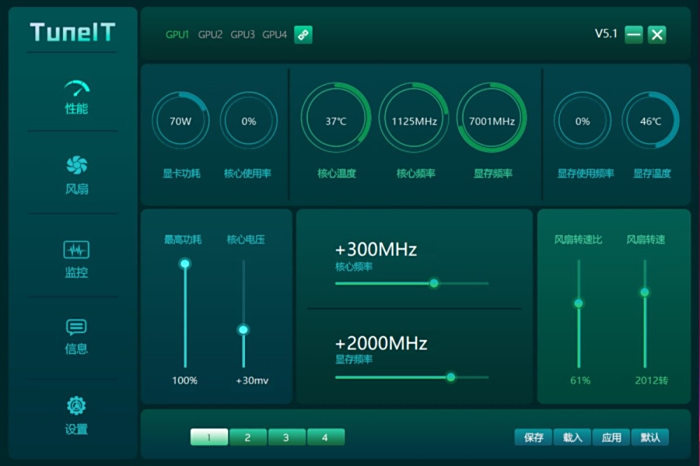
Task: Switch to the GPU3 tab
Action: pos(242,34)
